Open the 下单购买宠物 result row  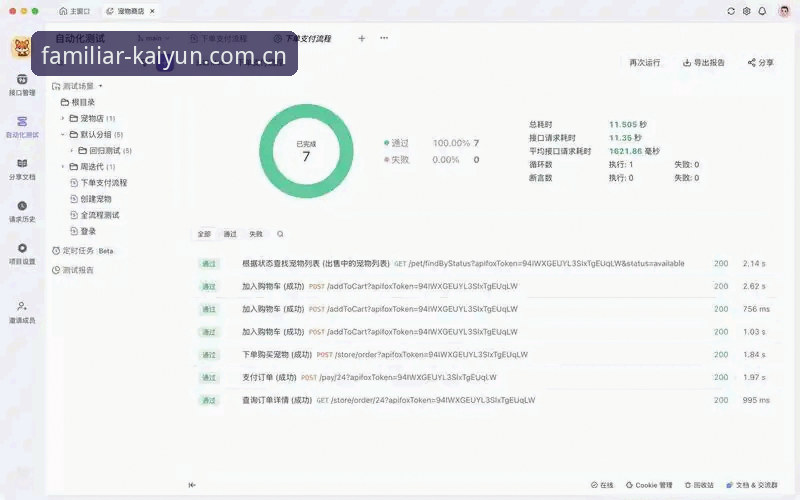click(x=485, y=355)
